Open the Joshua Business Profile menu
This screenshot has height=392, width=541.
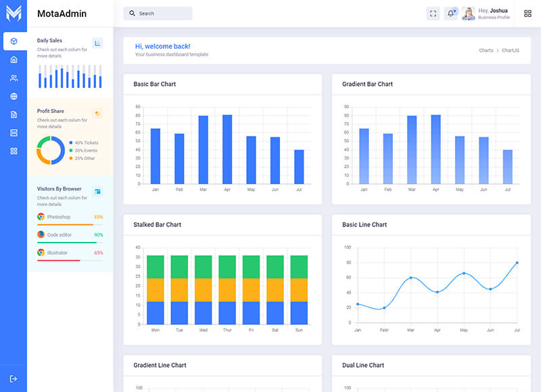(494, 14)
